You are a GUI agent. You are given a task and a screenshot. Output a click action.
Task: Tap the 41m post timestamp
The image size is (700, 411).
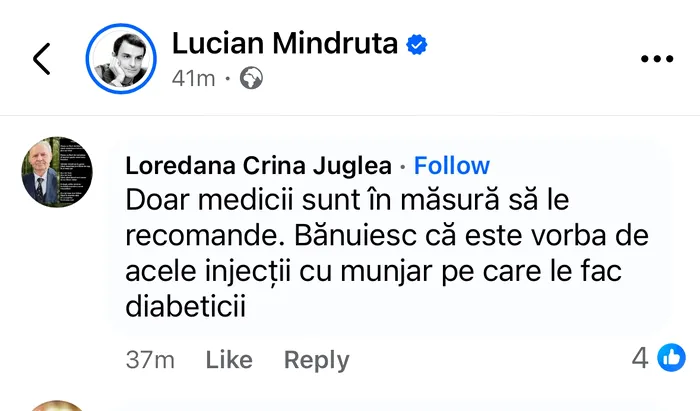point(194,78)
